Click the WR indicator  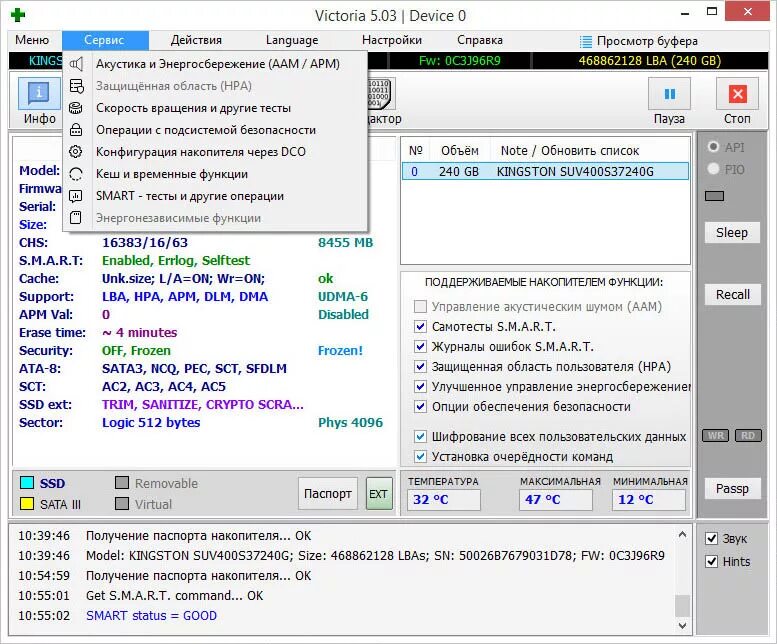[716, 435]
